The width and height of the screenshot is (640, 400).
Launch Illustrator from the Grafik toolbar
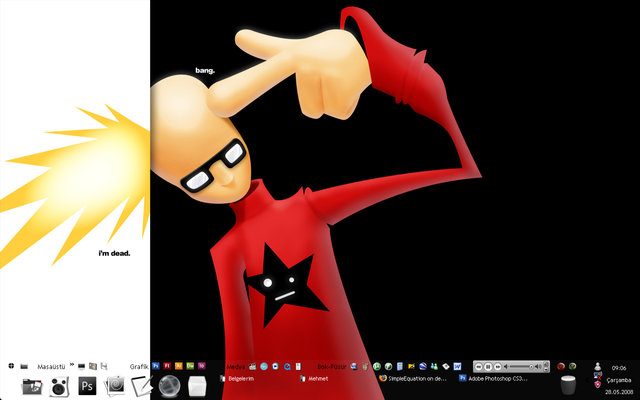tap(179, 366)
